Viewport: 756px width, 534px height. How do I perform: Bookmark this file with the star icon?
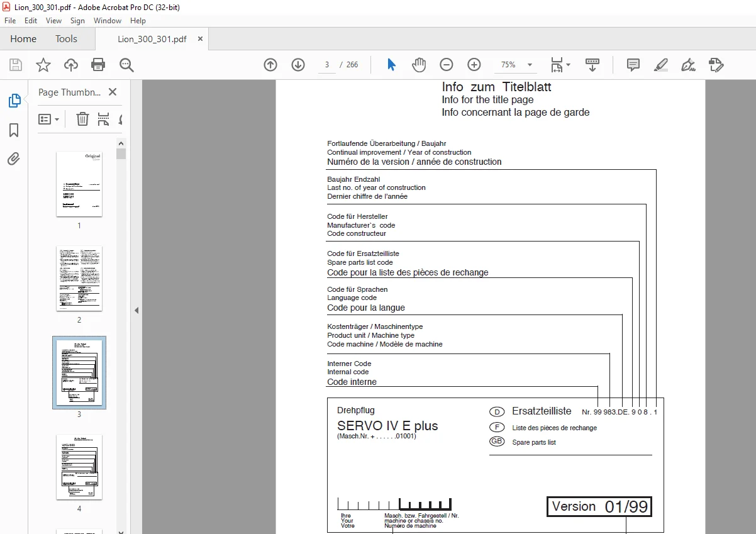tap(43, 65)
